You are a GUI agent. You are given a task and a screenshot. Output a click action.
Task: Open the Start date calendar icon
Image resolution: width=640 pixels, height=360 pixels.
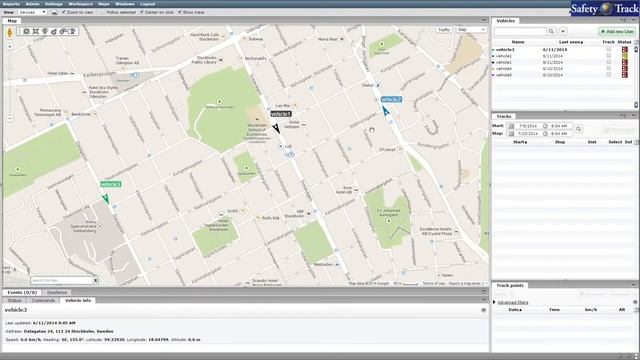point(511,126)
